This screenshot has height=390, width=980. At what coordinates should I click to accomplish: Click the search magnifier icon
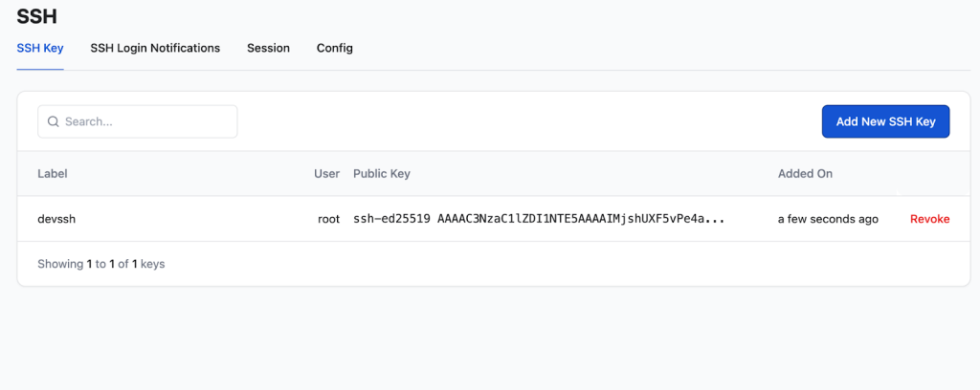point(54,122)
